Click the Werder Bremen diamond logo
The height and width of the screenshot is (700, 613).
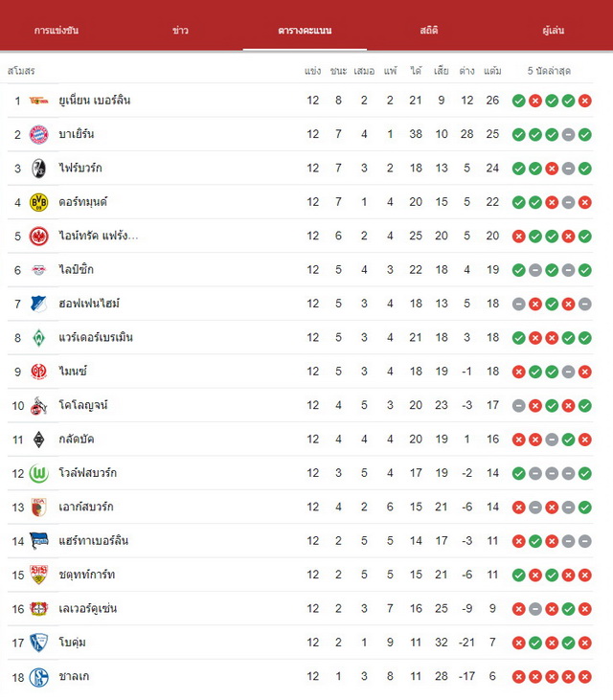point(39,338)
